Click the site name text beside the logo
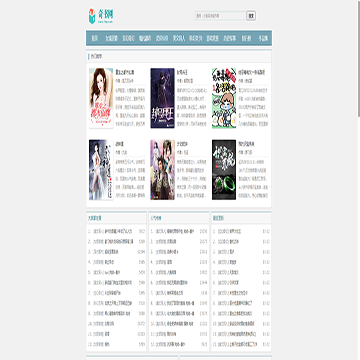 pos(106,15)
